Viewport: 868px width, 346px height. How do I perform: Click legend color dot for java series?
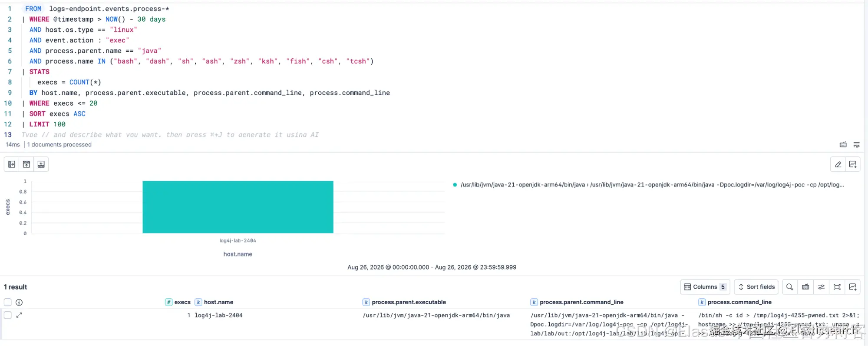tap(455, 185)
